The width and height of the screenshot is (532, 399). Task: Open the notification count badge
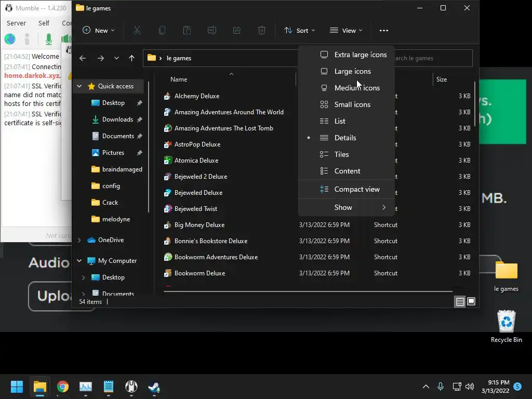coord(517,387)
